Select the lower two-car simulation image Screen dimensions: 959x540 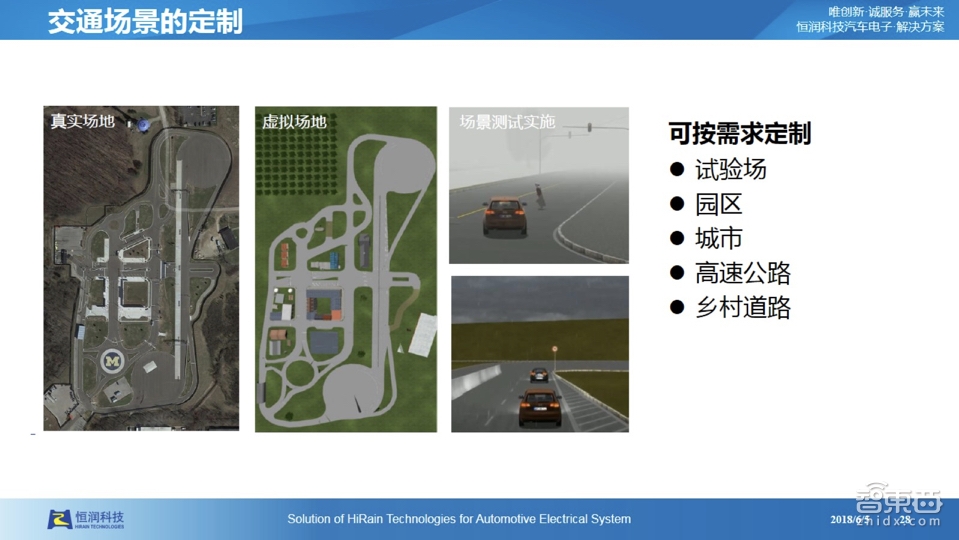coord(539,354)
